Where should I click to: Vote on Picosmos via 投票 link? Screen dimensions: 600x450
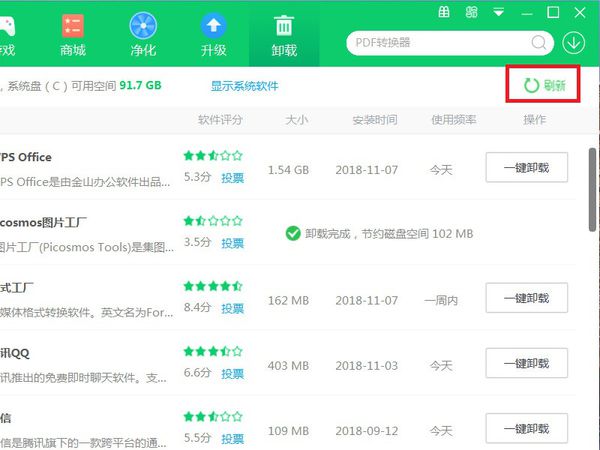(x=232, y=243)
